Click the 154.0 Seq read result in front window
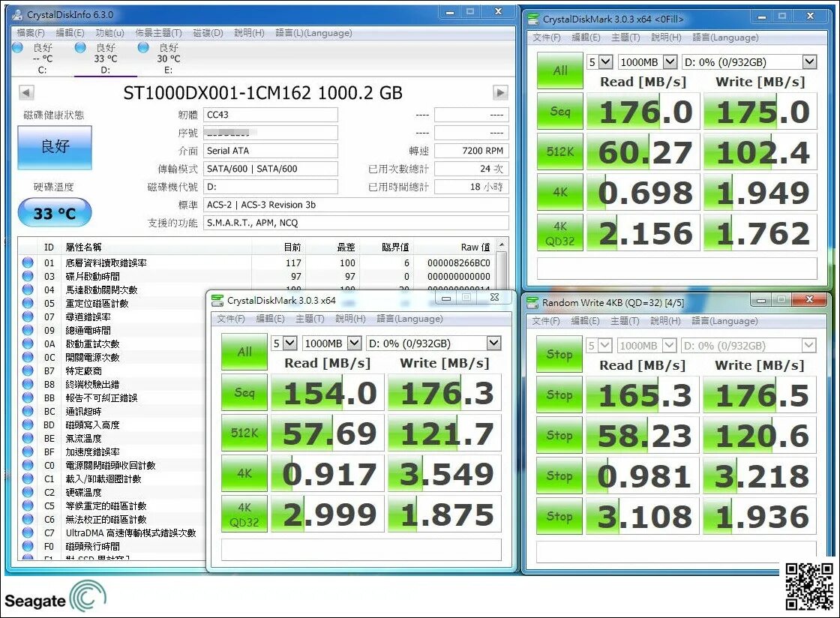 pos(327,392)
